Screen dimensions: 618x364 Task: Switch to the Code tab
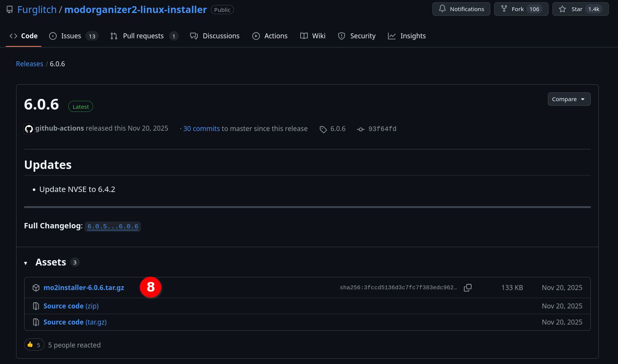[x=23, y=36]
